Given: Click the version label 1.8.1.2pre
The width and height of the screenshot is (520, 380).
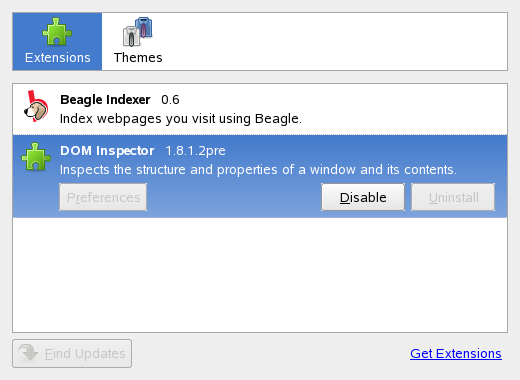Looking at the screenshot, I should (196, 151).
